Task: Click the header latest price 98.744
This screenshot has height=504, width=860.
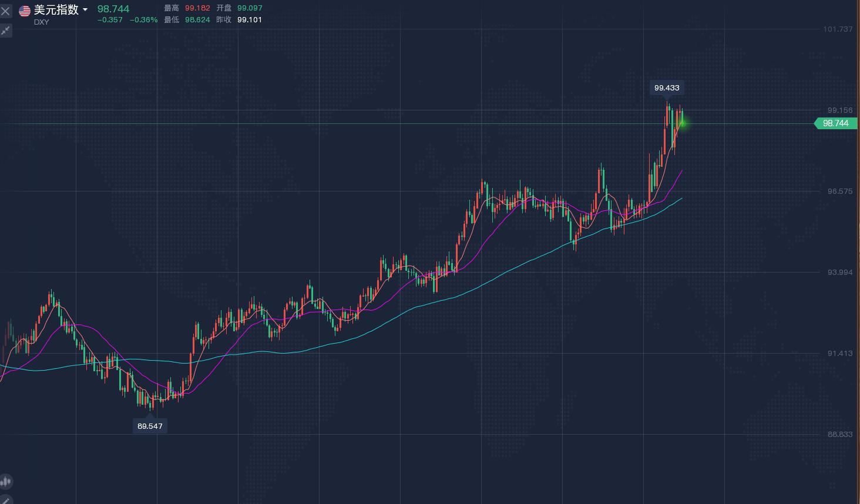Action: (x=113, y=9)
